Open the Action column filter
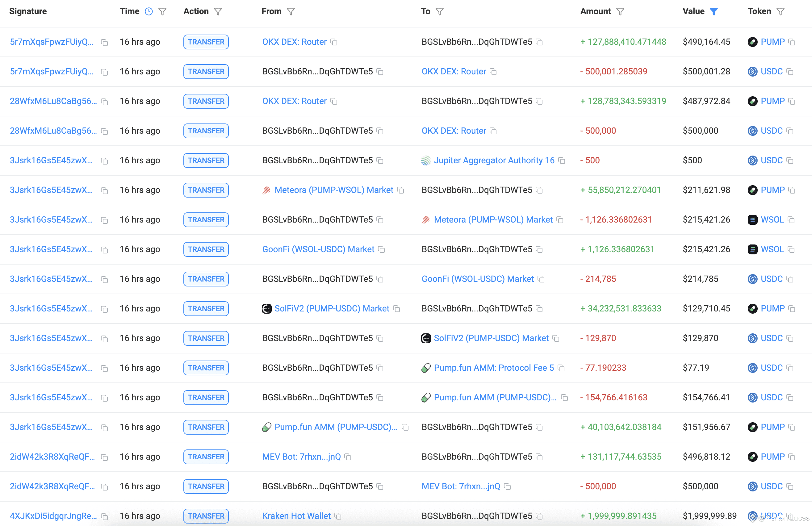The width and height of the screenshot is (812, 526). click(x=218, y=12)
